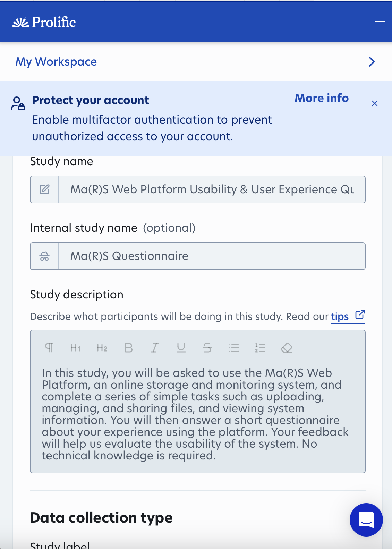
Task: Select paragraph format in description editor
Action: point(49,348)
